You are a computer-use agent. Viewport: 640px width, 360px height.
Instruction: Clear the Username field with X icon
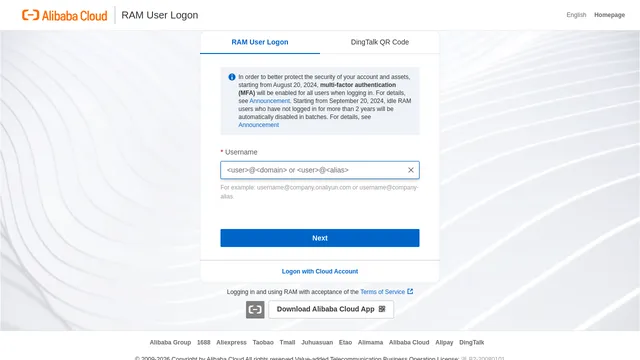coord(411,170)
